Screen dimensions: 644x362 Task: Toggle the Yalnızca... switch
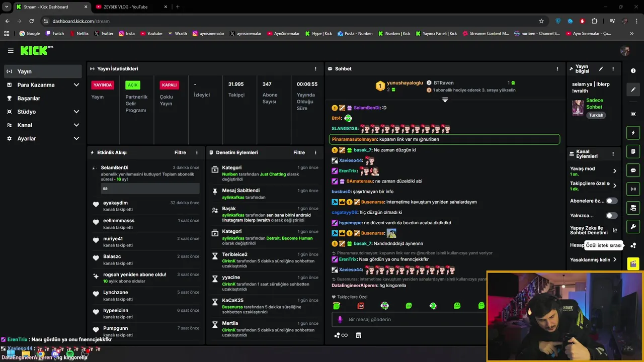(611, 216)
